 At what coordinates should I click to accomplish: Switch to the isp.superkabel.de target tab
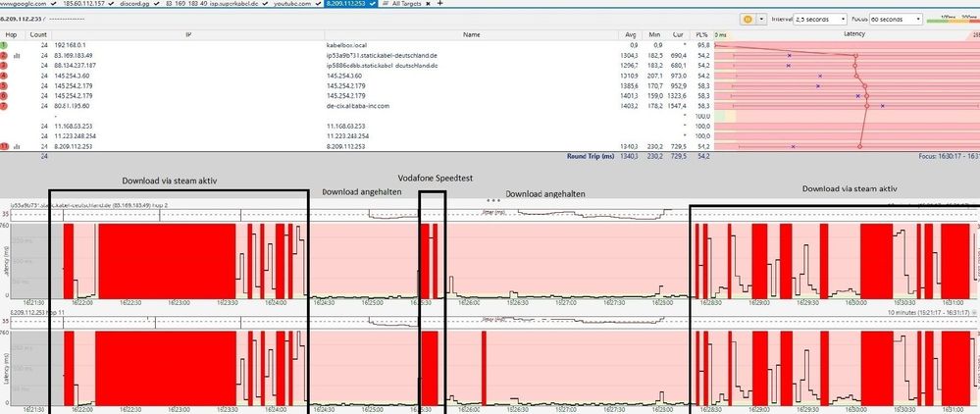[x=215, y=4]
